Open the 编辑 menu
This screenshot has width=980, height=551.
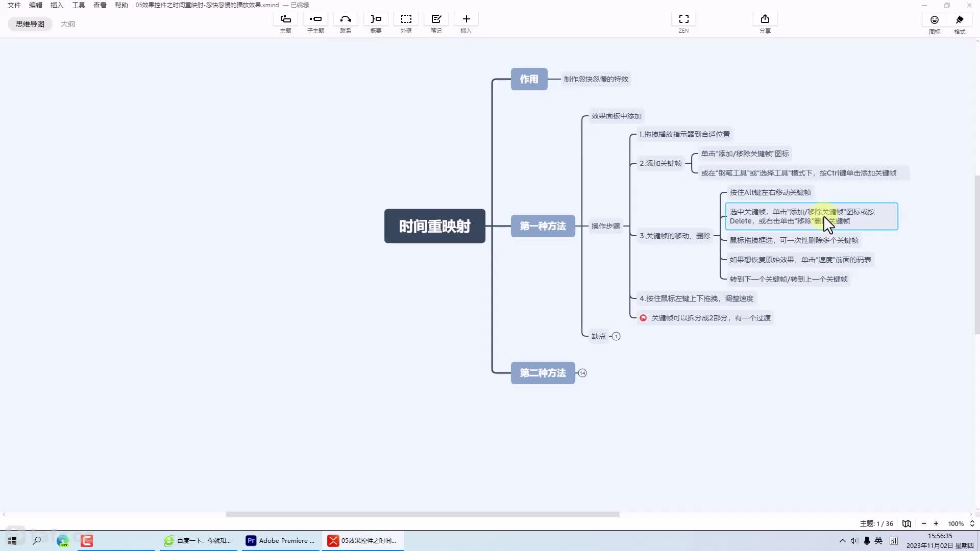[x=36, y=5]
